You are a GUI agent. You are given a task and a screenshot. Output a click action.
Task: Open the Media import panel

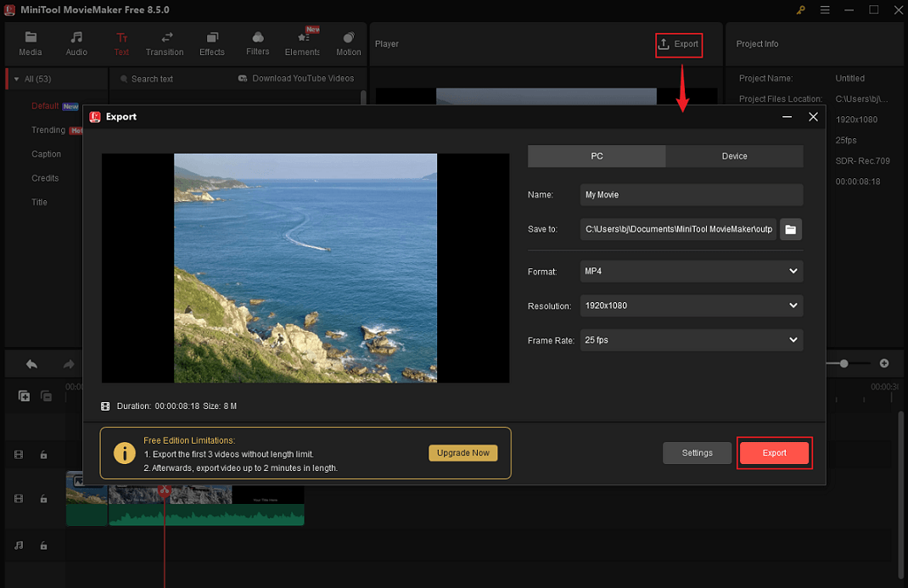coord(31,42)
